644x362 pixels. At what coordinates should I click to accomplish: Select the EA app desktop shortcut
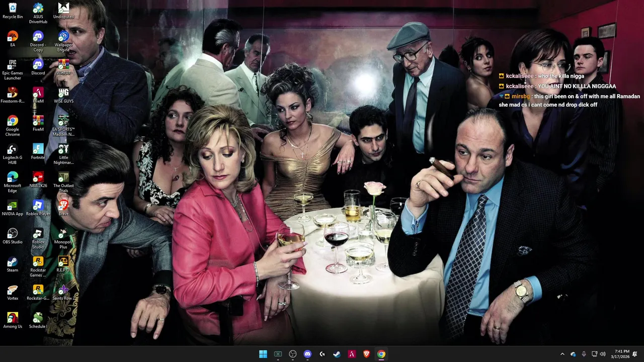point(13,39)
